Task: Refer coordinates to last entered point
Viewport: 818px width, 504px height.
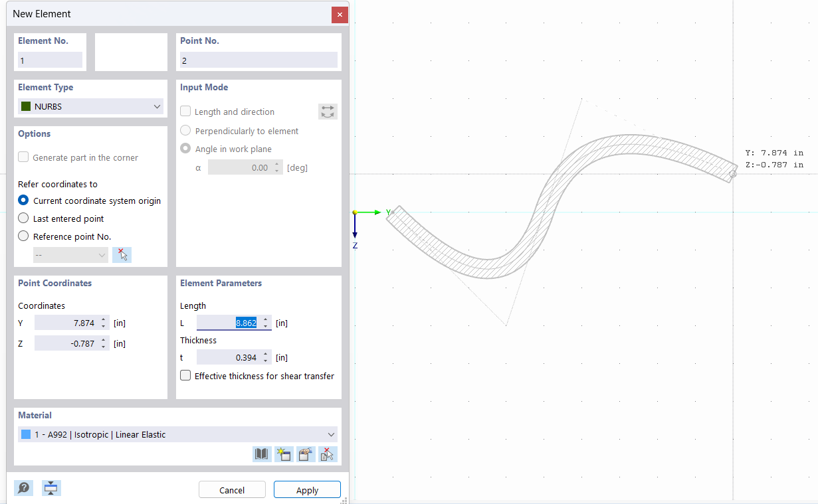Action: (x=23, y=218)
